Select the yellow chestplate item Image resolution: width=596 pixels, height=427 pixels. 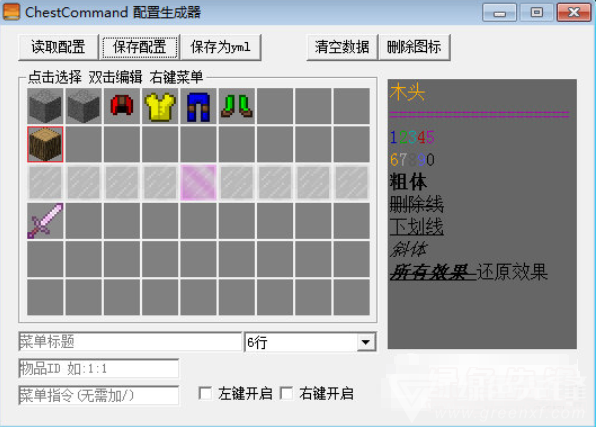(x=160, y=106)
